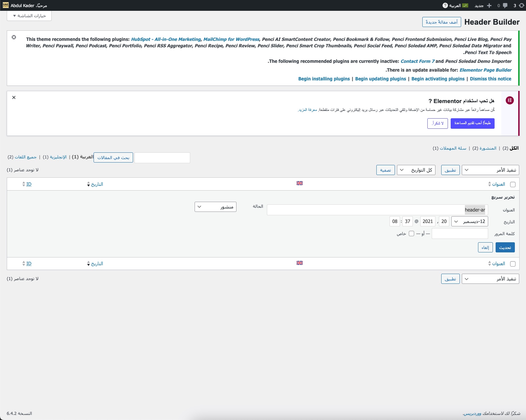Click the لا شكراً button
Image resolution: width=526 pixels, height=420 pixels.
click(437, 123)
